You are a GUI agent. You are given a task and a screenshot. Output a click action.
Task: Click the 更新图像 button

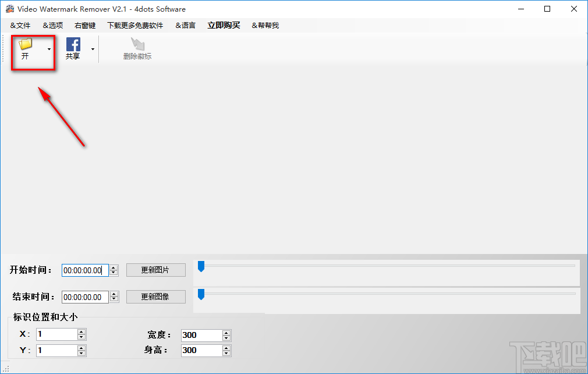(155, 297)
